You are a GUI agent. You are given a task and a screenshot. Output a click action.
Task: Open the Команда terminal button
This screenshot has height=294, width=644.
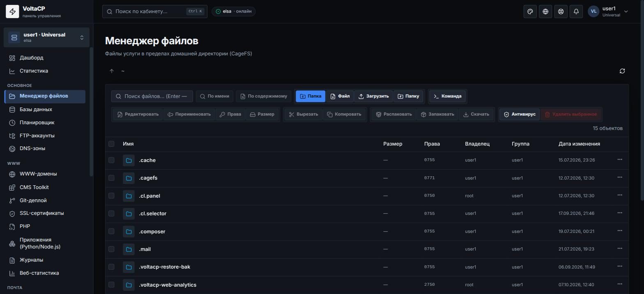click(x=447, y=96)
